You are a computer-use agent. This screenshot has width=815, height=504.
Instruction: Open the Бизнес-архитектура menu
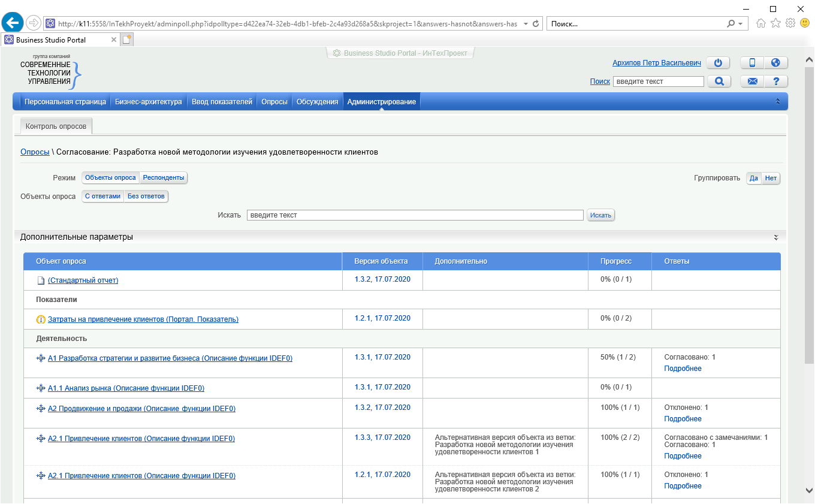coord(148,102)
